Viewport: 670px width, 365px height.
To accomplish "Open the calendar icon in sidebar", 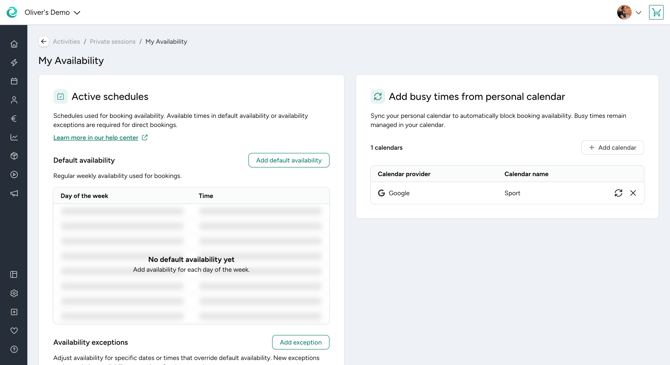I will (x=14, y=81).
